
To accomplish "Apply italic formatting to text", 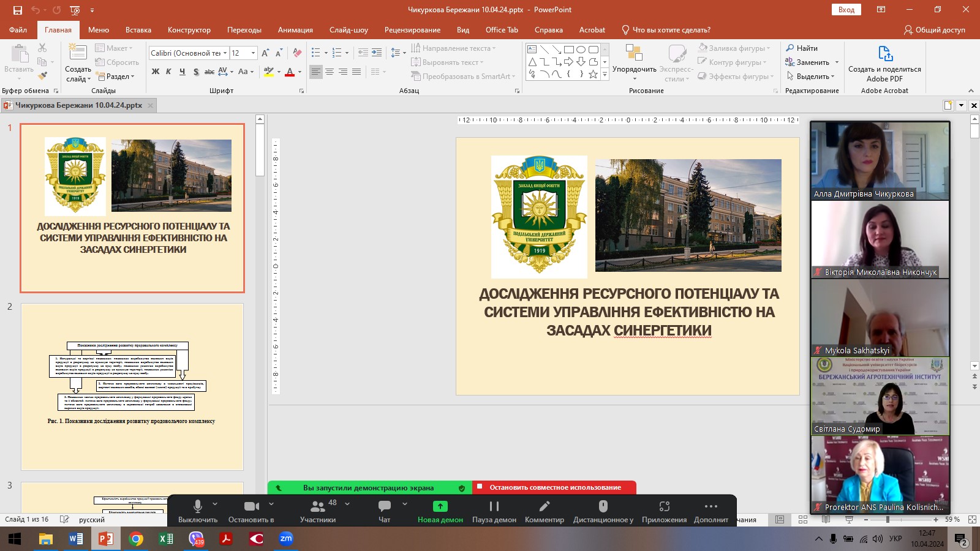I will click(x=168, y=72).
